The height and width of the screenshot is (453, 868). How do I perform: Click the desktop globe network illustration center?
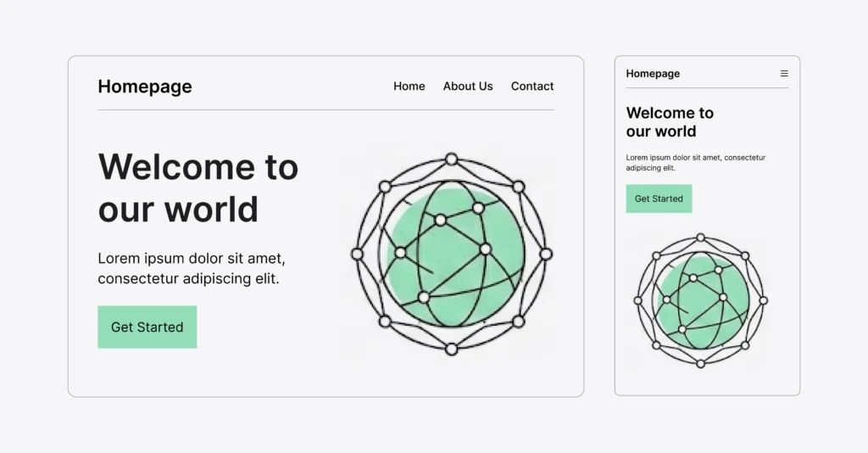451,254
